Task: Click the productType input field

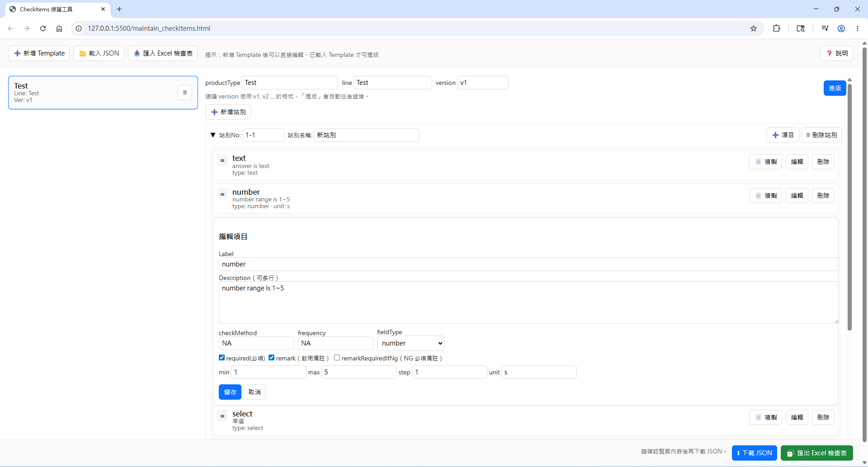Action: [x=290, y=83]
